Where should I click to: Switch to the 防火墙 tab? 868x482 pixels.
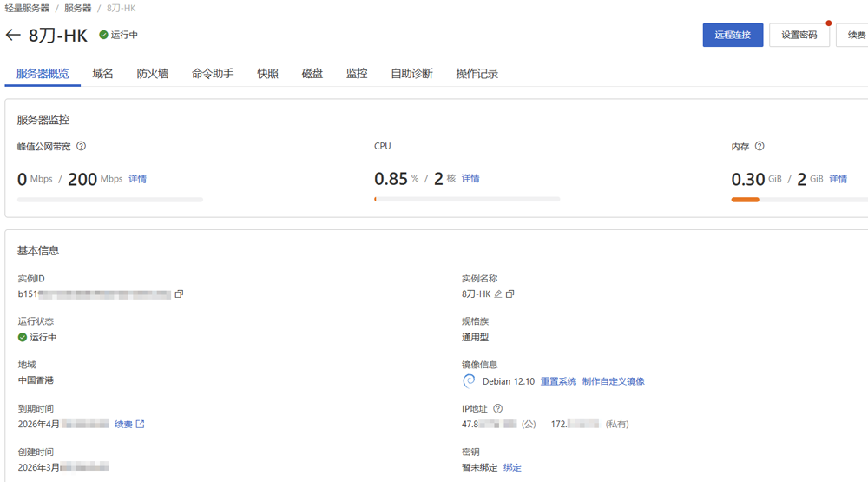(x=153, y=74)
